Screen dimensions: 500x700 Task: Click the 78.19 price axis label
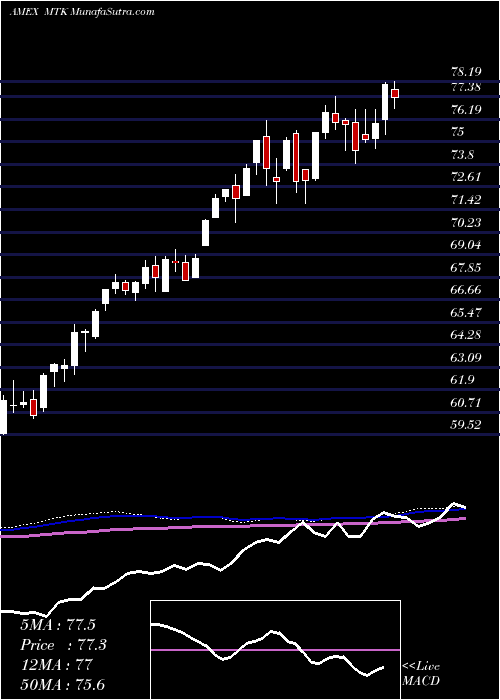point(467,72)
